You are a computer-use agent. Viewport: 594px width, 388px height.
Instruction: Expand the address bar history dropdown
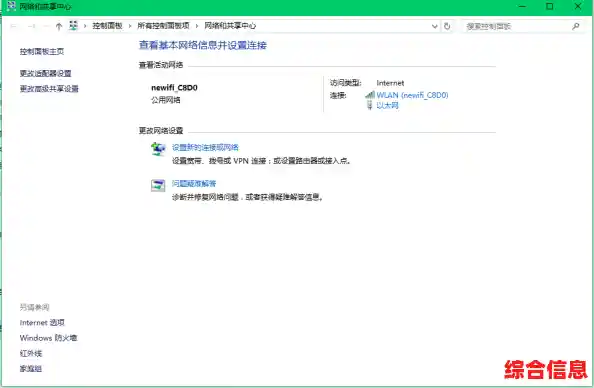435,26
